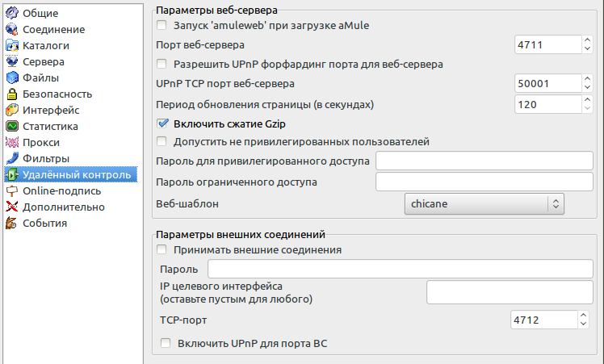
Task: Click the Events (События) icon
Action: pos(12,223)
